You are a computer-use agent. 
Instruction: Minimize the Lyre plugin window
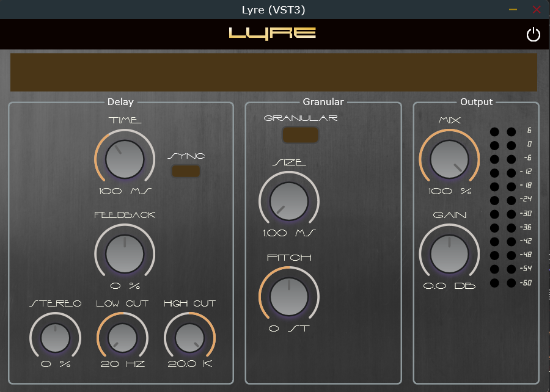point(513,10)
